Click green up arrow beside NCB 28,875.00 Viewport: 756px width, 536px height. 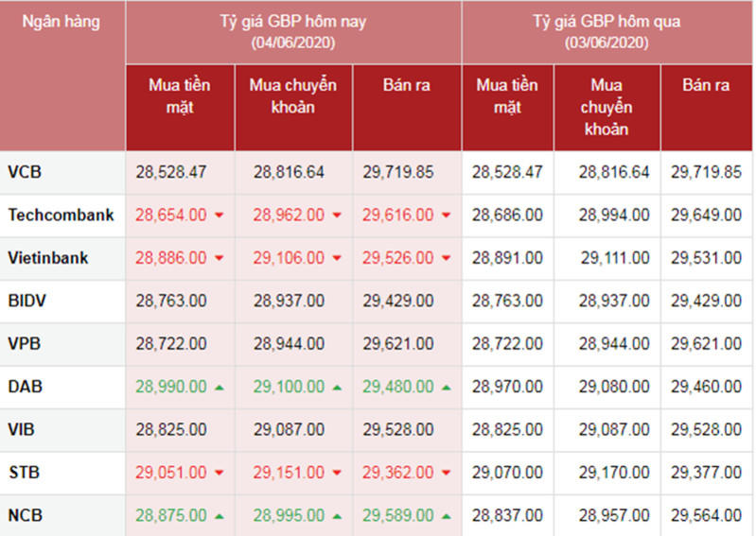click(x=220, y=515)
